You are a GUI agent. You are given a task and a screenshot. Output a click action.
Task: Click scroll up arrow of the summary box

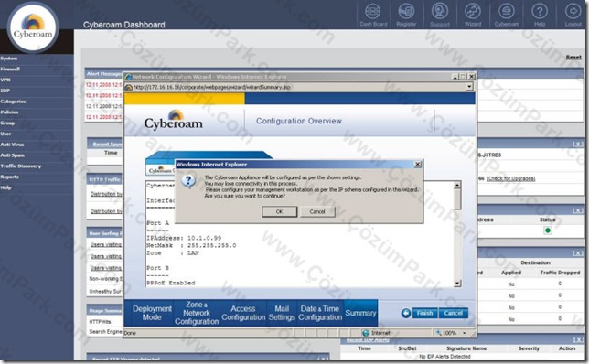[x=457, y=185]
